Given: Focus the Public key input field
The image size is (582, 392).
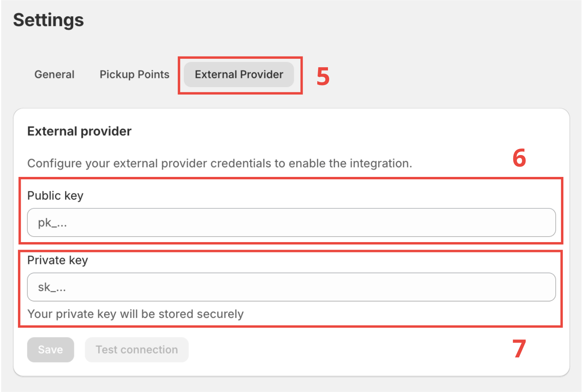Looking at the screenshot, I should tap(291, 223).
